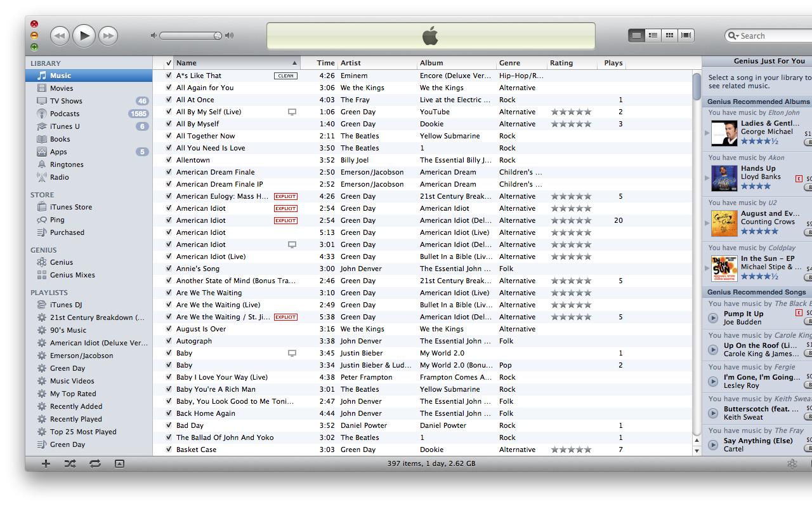The width and height of the screenshot is (812, 506).
Task: Change star rating of All At Once
Action: pos(572,100)
